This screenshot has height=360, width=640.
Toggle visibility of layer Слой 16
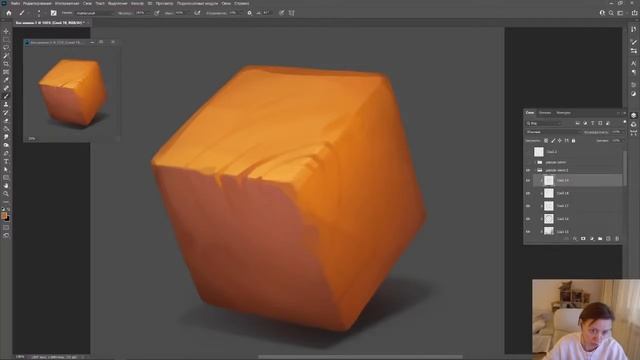528,219
